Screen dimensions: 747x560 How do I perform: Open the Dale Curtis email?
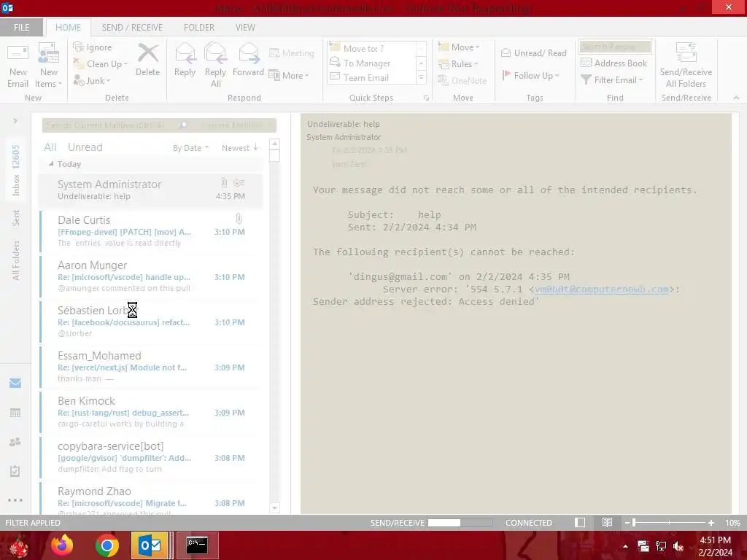[x=150, y=231]
